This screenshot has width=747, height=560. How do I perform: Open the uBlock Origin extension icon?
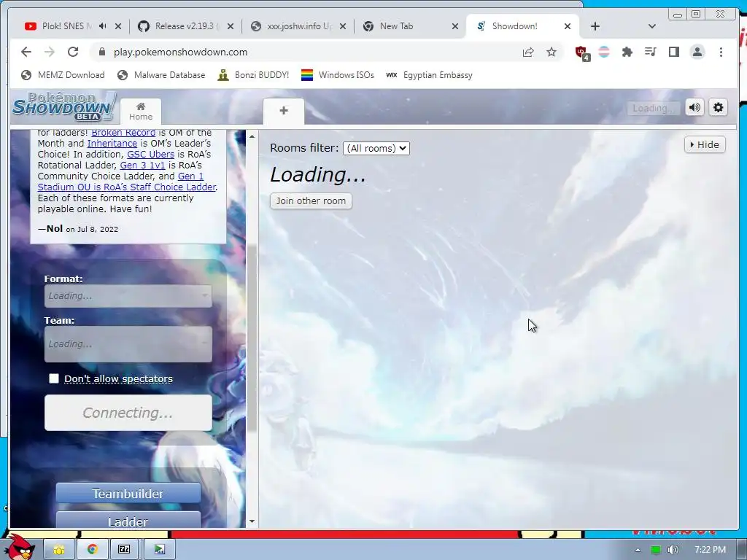coord(581,52)
